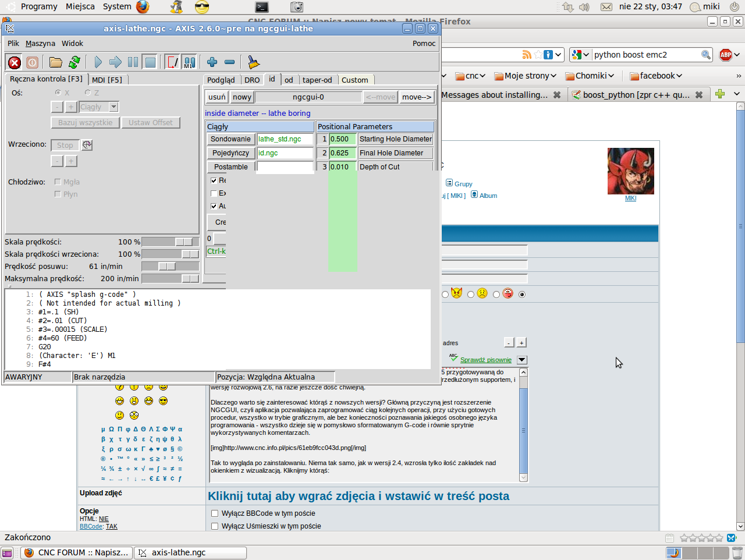Select X axis radio button
Viewport: 745px width, 560px height.
(x=58, y=93)
